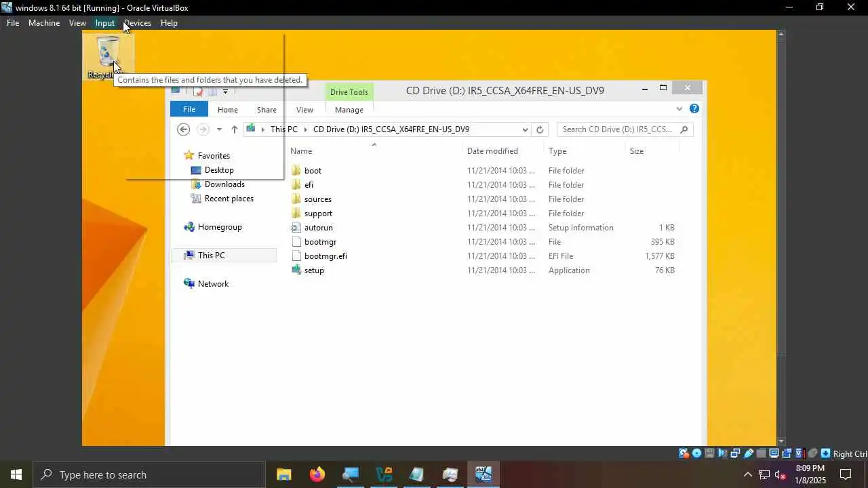
Task: Launch Firefox from host taskbar
Action: click(x=317, y=474)
